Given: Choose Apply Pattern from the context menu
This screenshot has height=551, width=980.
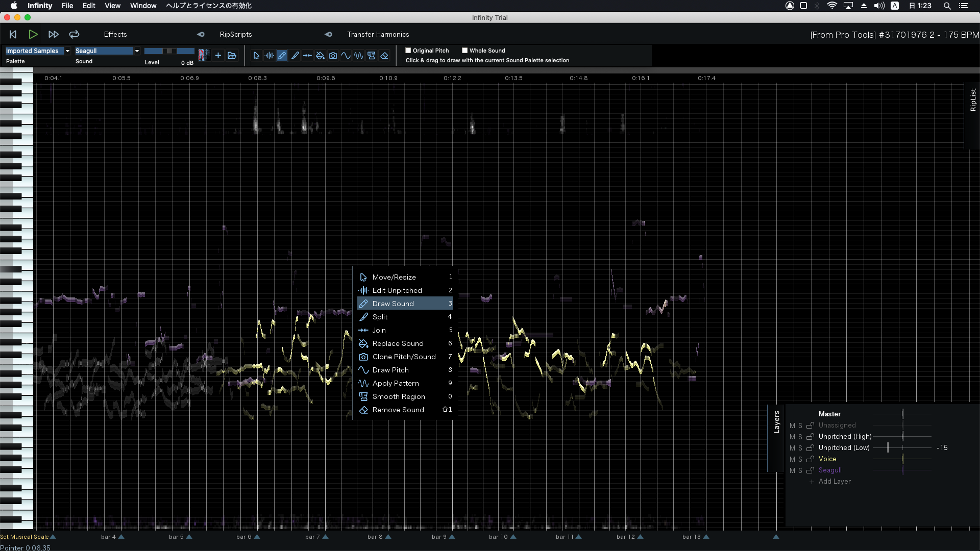Looking at the screenshot, I should [x=405, y=383].
